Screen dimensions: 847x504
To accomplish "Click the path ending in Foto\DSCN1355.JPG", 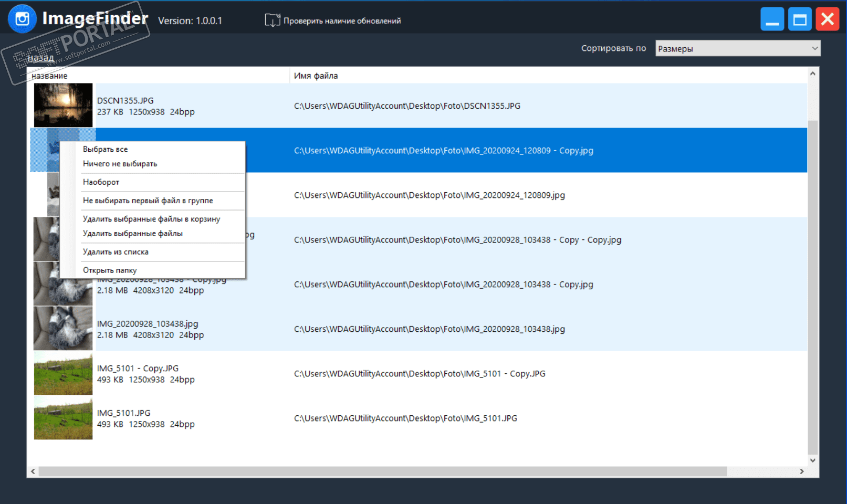I will click(x=407, y=106).
